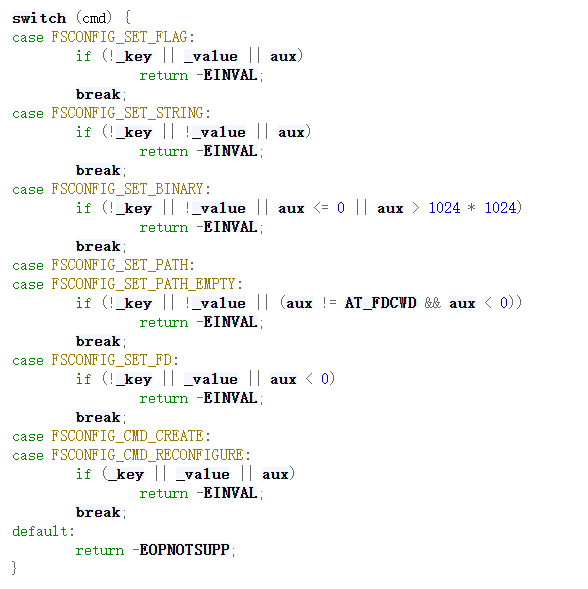588x589 pixels.
Task: Click EINVAL under the FSCONFIG_SET_FLAG case
Action: [x=230, y=75]
